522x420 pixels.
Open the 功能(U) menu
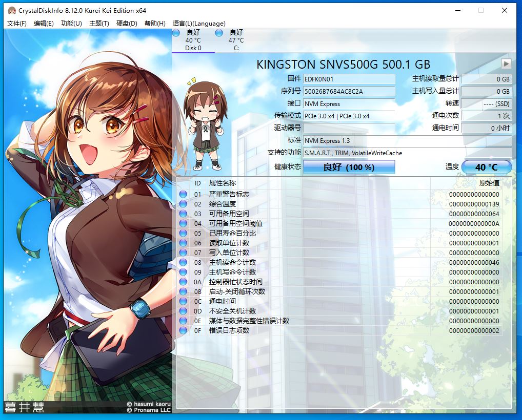(71, 23)
